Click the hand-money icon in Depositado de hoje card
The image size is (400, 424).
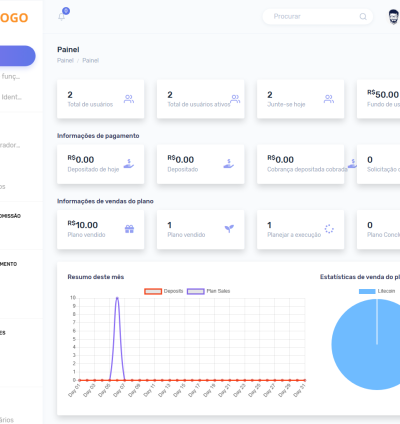tap(129, 164)
